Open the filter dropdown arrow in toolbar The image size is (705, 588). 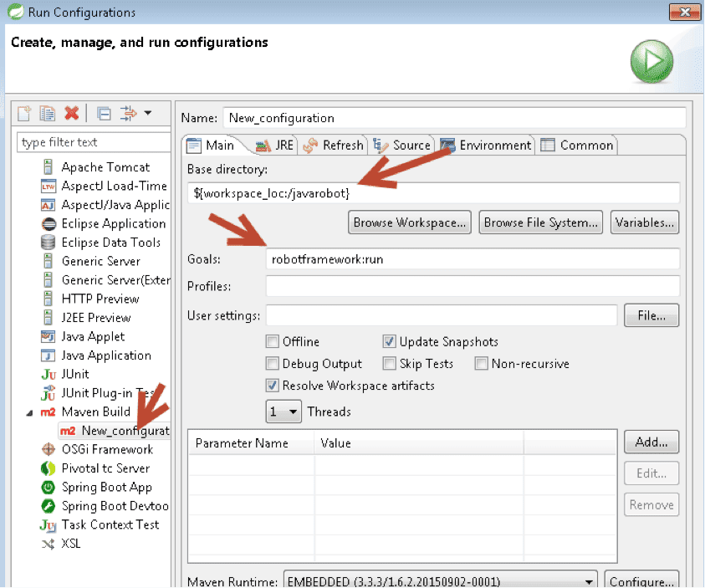coord(148,113)
